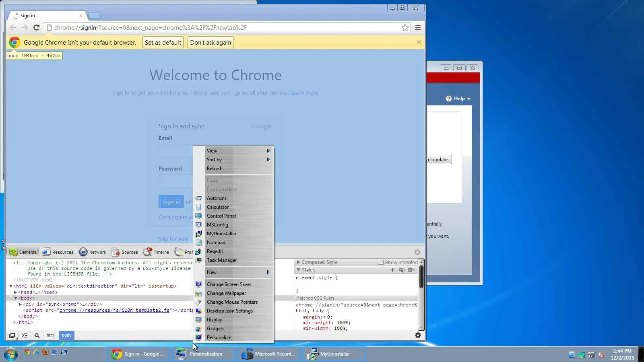Switch to the Network panel
644x362 pixels.
93,252
